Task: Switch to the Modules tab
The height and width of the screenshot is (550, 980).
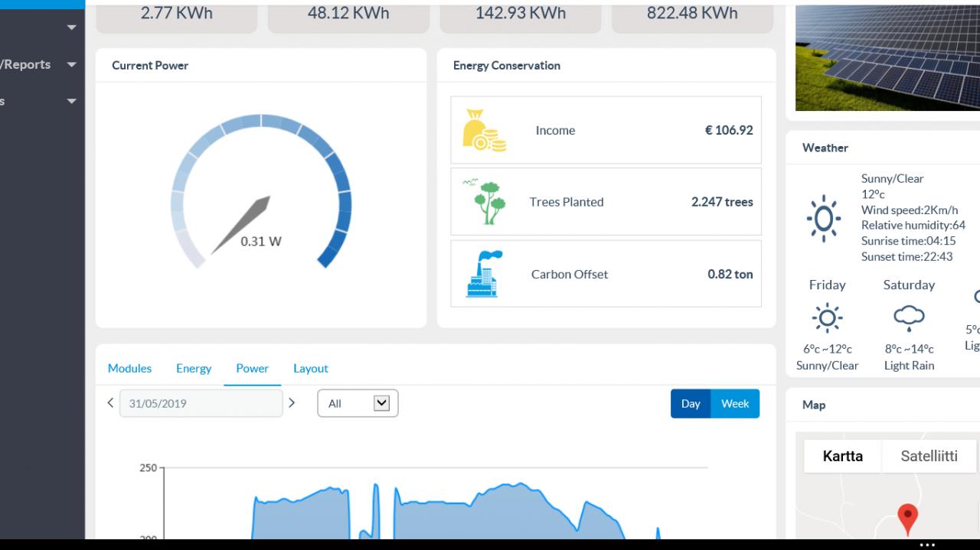Action: 129,368
